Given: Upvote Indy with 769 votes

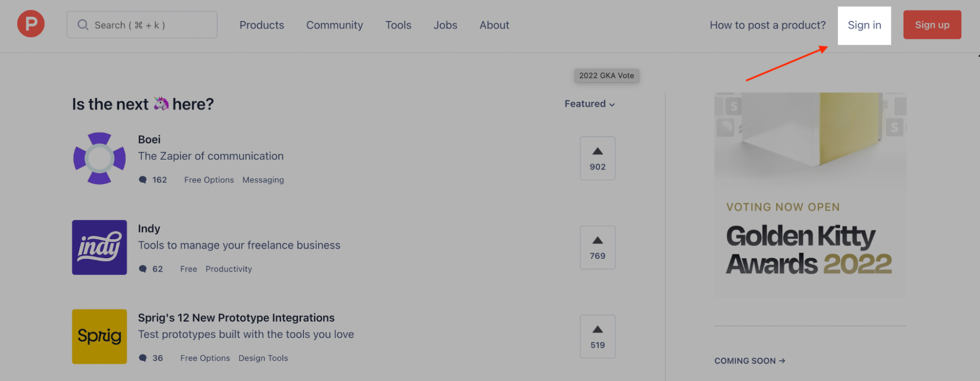Looking at the screenshot, I should click(598, 247).
